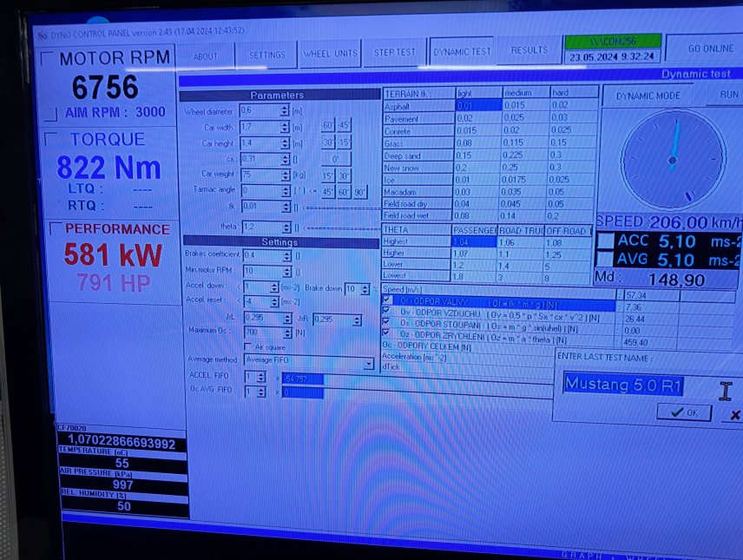Expand the Average method dropdown
The image size is (743, 560).
(369, 360)
